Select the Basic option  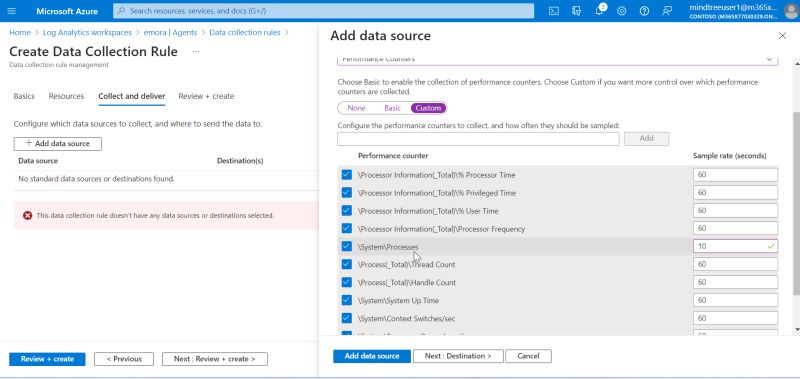click(392, 108)
